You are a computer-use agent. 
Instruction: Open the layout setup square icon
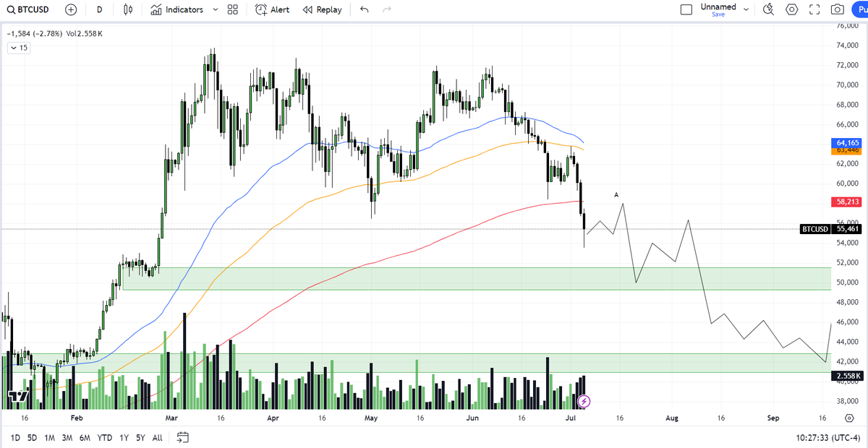click(x=686, y=10)
